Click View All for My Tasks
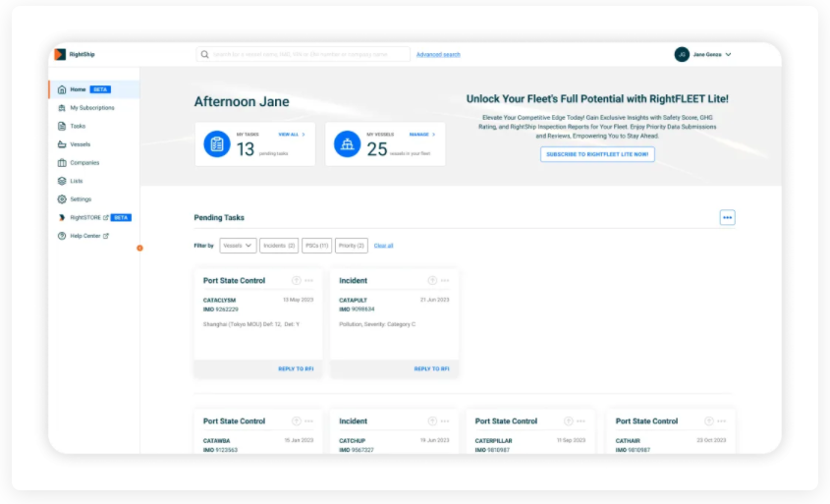This screenshot has height=504, width=830. click(292, 135)
